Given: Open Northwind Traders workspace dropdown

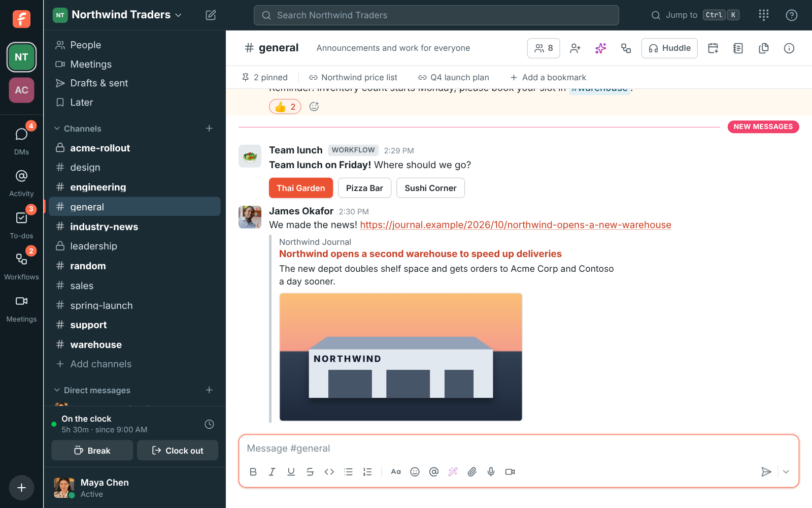Looking at the screenshot, I should [126, 15].
